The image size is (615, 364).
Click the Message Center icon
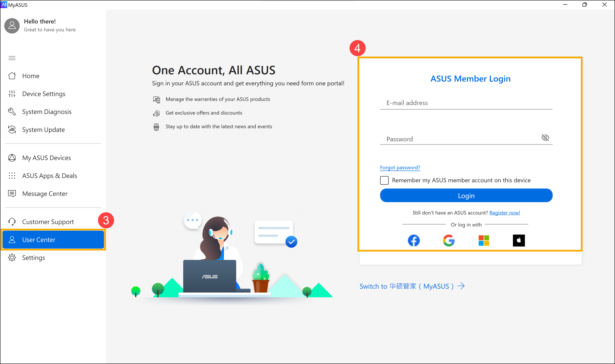[12, 194]
